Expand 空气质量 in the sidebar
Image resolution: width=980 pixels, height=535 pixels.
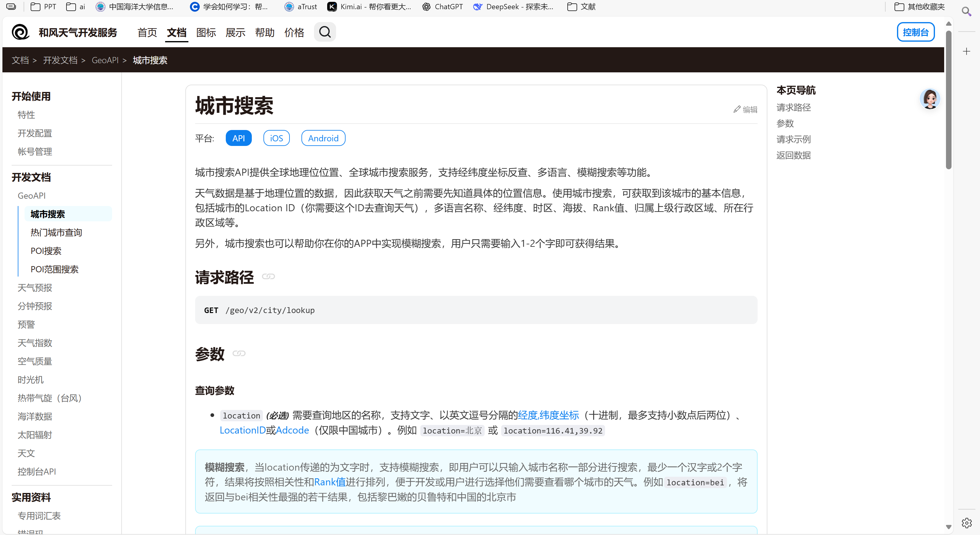click(35, 361)
